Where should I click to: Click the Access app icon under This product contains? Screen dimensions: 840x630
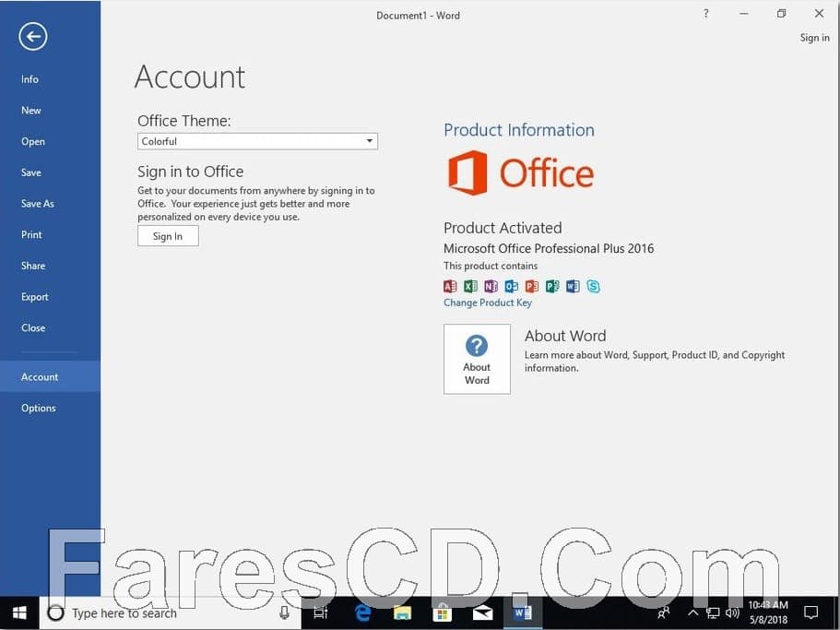(x=450, y=286)
